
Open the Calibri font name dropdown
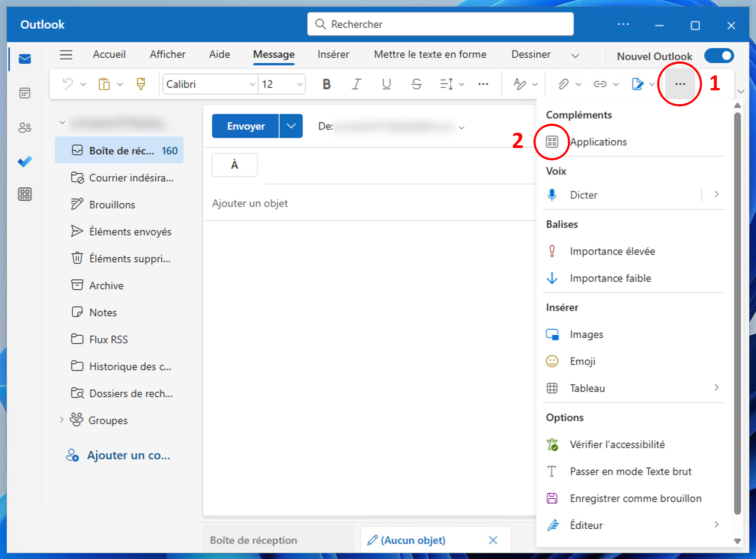coord(252,84)
